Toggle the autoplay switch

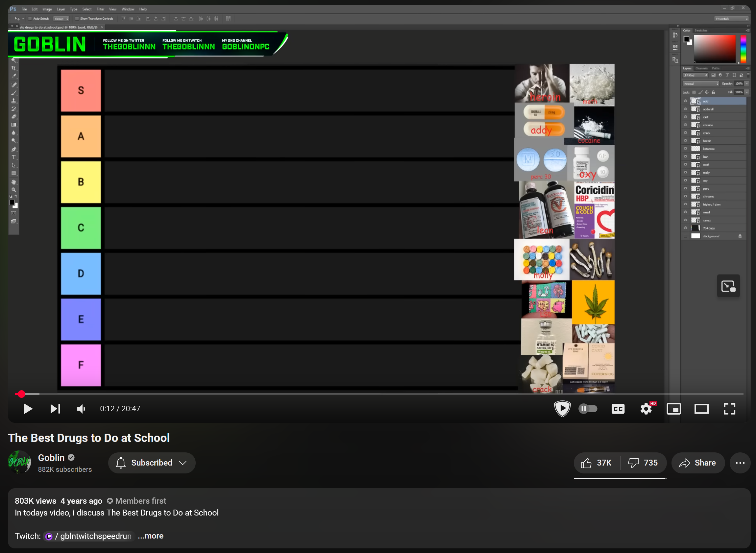click(x=588, y=409)
